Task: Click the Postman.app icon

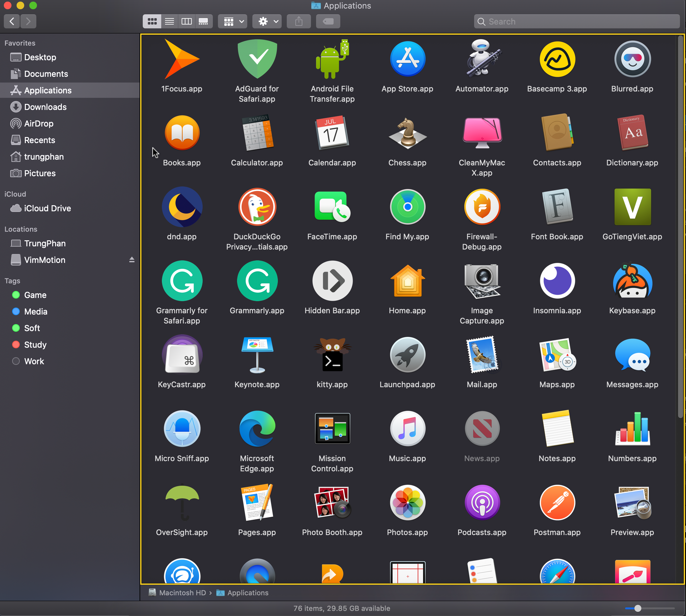Action: point(557,503)
